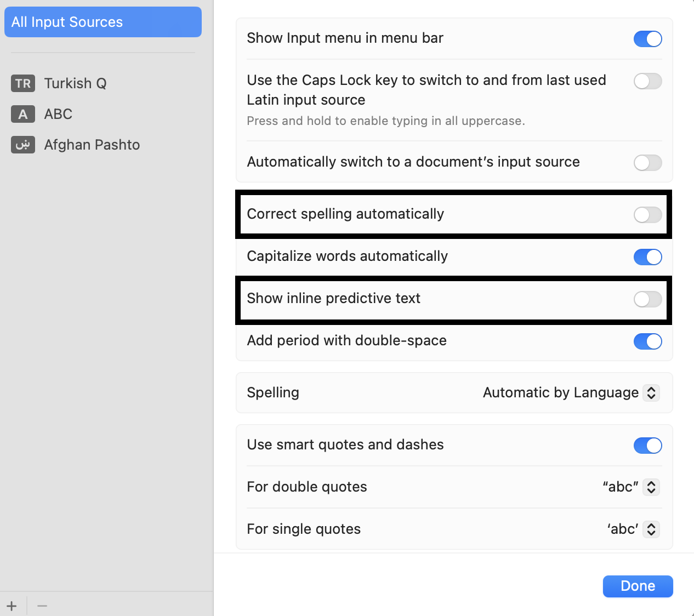Image resolution: width=694 pixels, height=616 pixels.
Task: Click the Done button
Action: 638,586
